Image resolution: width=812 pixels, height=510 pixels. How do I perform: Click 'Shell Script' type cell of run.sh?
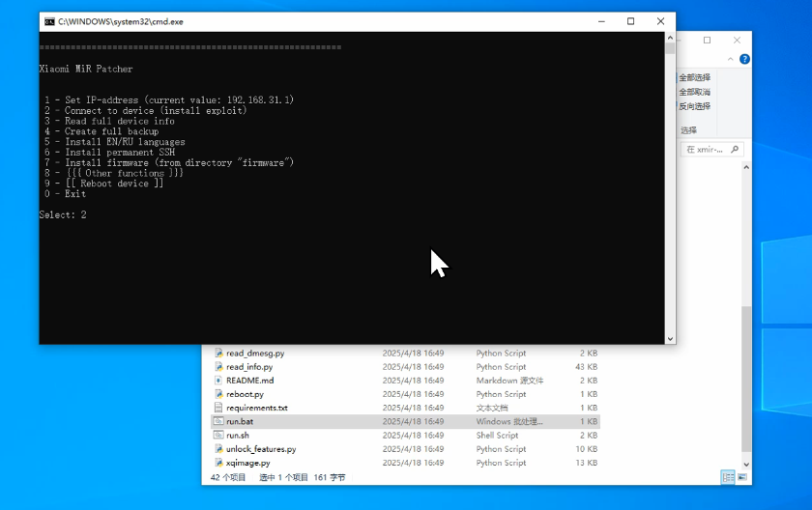coord(497,435)
